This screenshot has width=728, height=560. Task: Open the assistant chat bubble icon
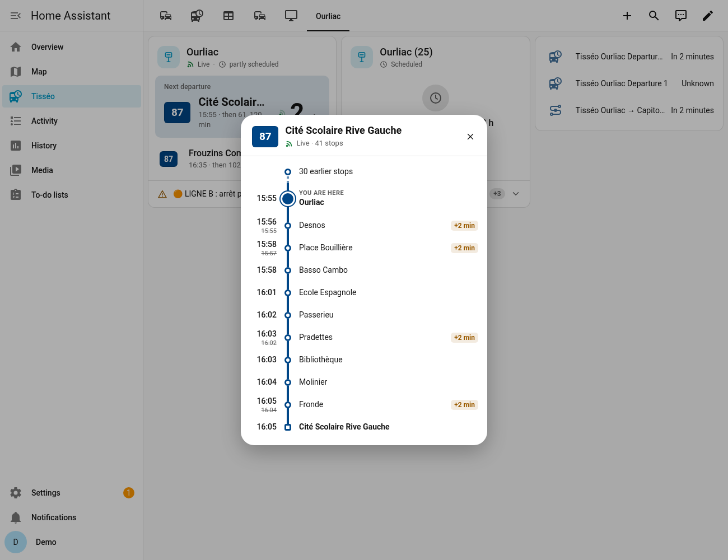pyautogui.click(x=681, y=16)
